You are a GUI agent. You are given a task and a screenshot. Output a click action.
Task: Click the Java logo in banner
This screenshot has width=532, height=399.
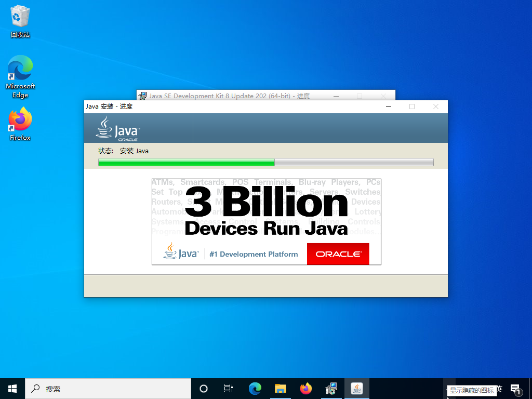click(x=180, y=251)
